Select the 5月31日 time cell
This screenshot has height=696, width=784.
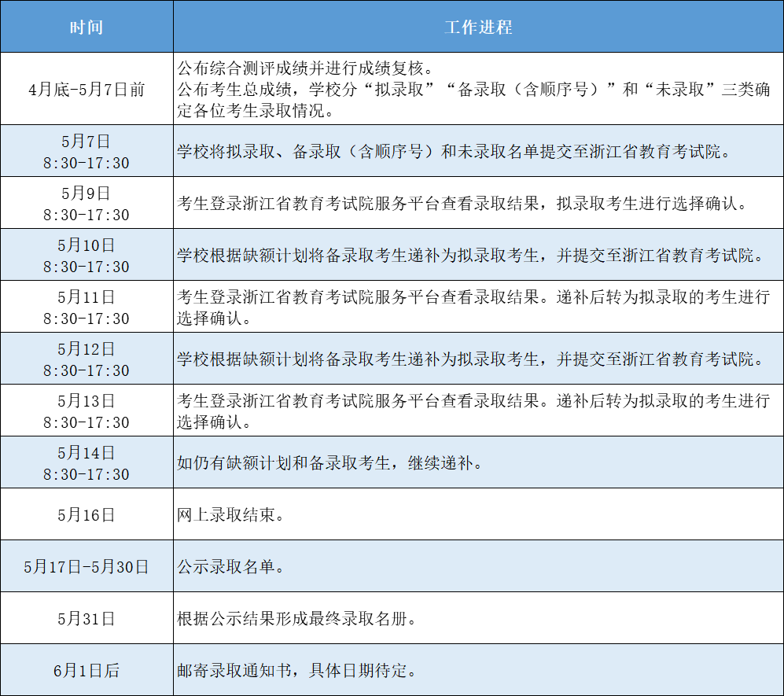click(x=86, y=618)
